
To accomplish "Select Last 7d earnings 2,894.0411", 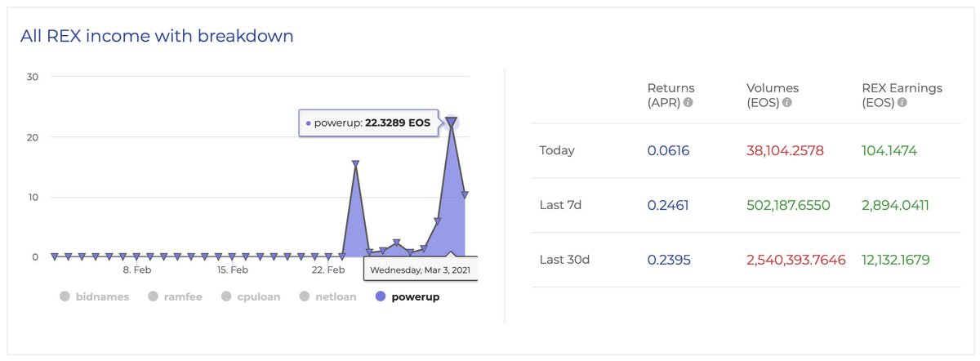I will (x=895, y=205).
